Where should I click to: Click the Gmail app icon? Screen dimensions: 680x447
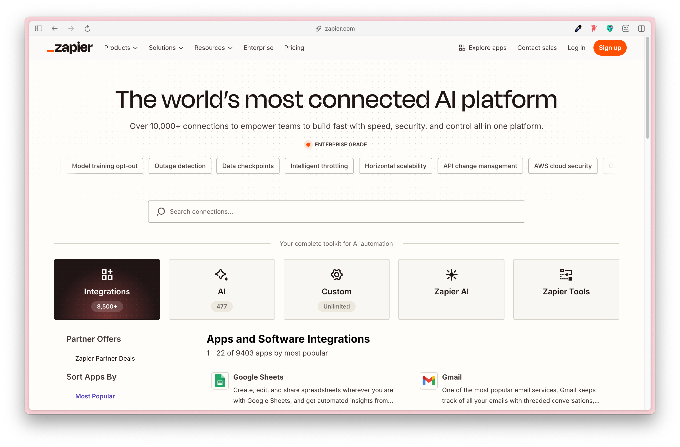pos(429,381)
